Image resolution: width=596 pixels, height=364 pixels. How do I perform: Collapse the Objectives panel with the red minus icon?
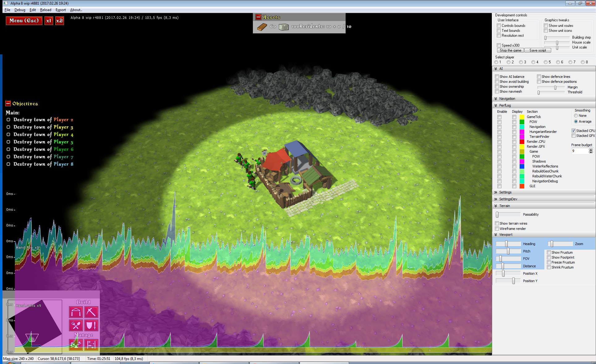8,104
